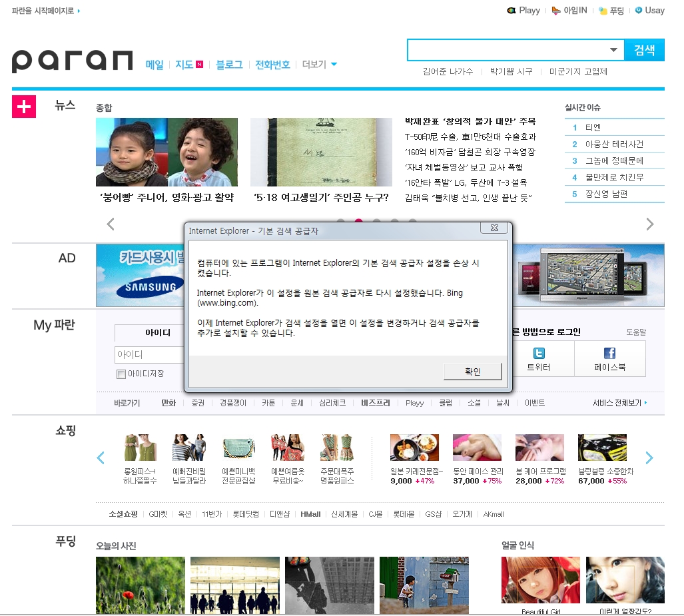Click 서비스 전체보기 link

pyautogui.click(x=620, y=403)
